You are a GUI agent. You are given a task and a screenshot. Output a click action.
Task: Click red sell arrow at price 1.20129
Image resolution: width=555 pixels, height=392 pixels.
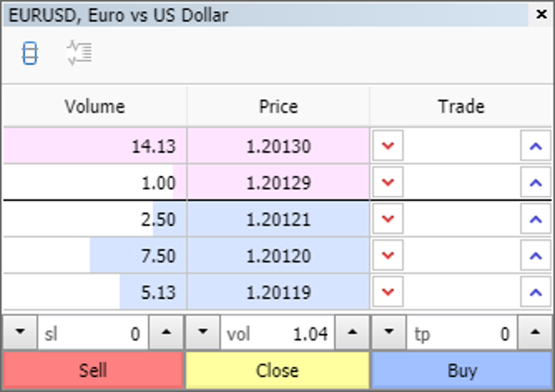click(387, 183)
